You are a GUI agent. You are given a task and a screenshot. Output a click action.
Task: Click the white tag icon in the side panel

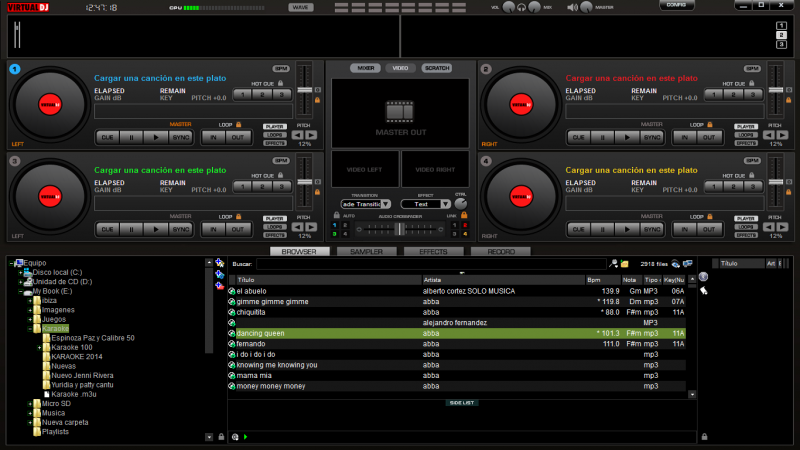point(704,290)
